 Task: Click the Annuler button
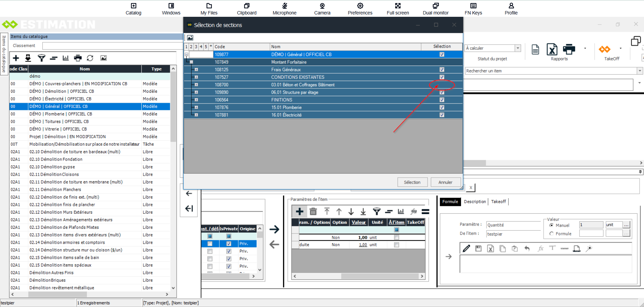[445, 182]
